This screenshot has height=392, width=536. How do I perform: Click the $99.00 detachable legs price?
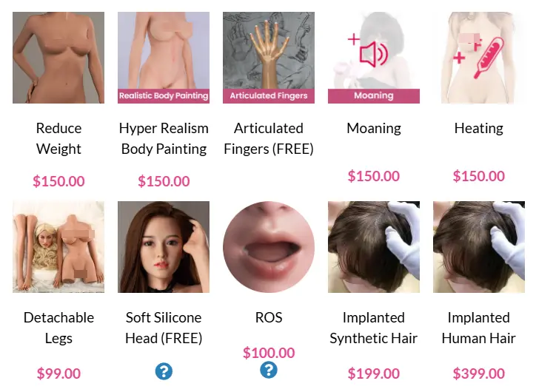click(58, 374)
